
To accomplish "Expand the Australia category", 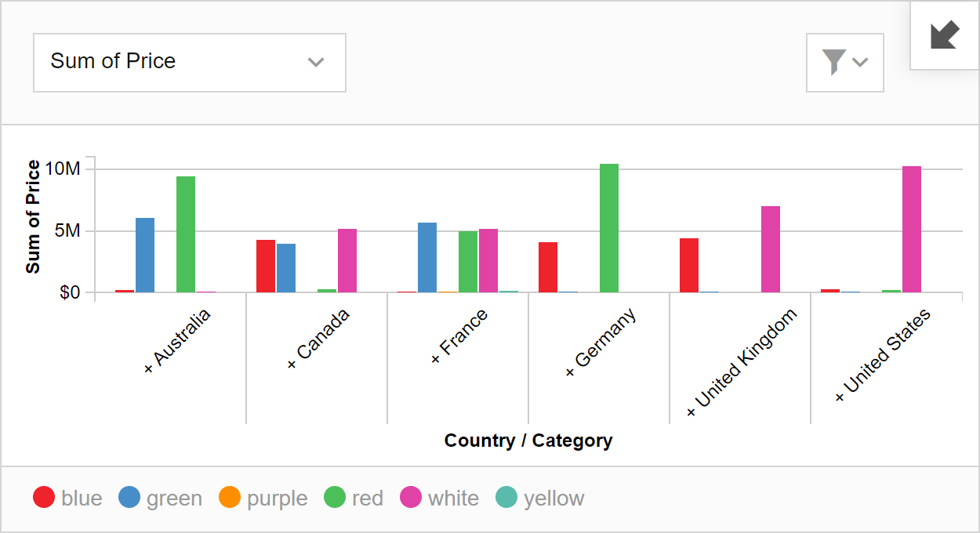I will pyautogui.click(x=178, y=341).
